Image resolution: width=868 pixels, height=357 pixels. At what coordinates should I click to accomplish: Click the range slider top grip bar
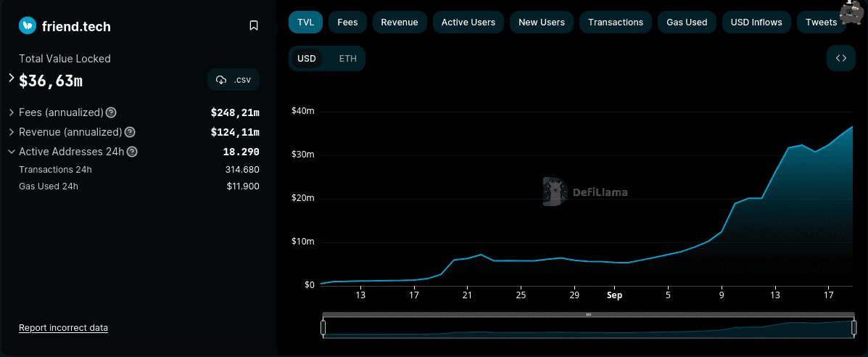[588, 314]
